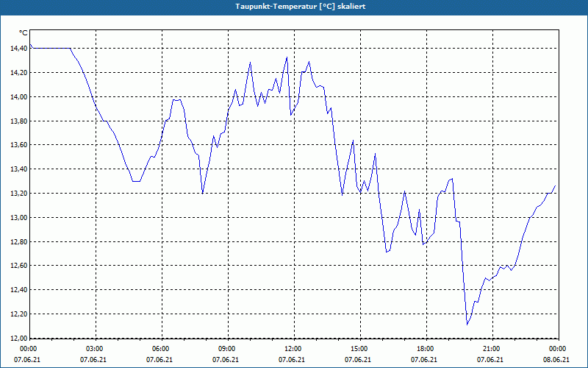Image resolution: width=588 pixels, height=368 pixels.
Task: Select the 13,80 y-axis label
Action: (19, 121)
